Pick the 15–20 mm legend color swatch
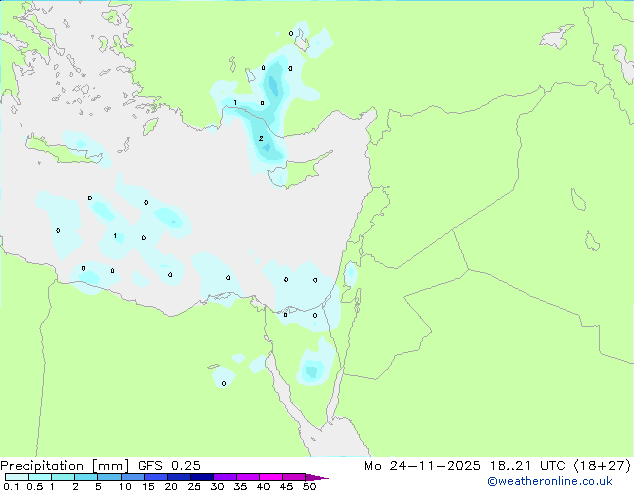Image resolution: width=634 pixels, height=490 pixels. 155,477
